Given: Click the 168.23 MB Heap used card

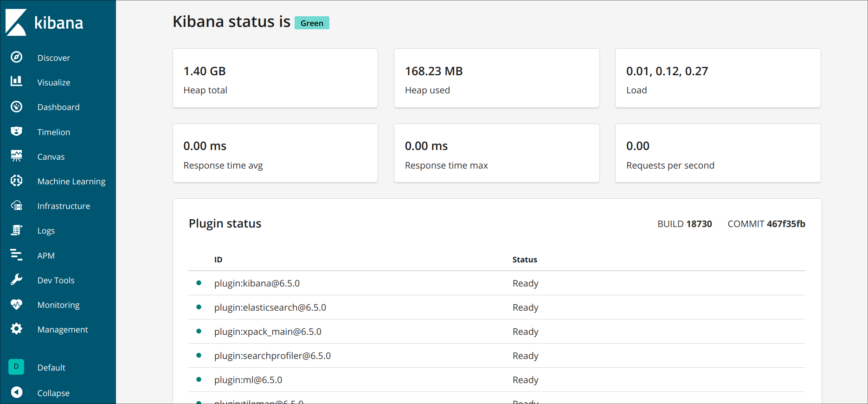Looking at the screenshot, I should (496, 78).
